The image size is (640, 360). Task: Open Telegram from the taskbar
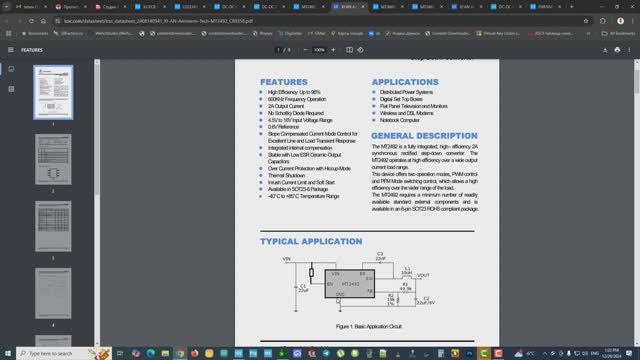coord(326,353)
